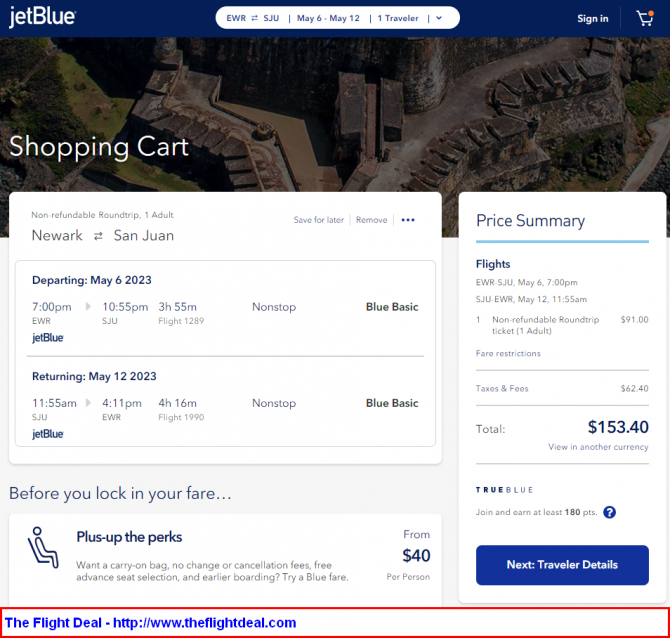
Task: Click the jetBlue airline logo under departing flight
Action: point(48,338)
